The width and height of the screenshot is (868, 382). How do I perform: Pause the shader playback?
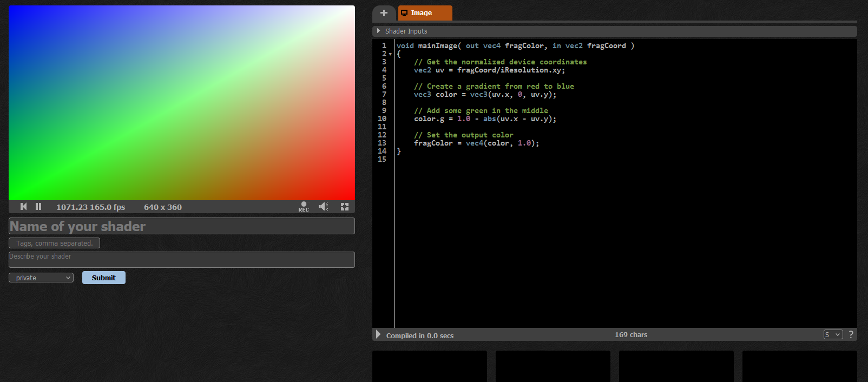[38, 207]
